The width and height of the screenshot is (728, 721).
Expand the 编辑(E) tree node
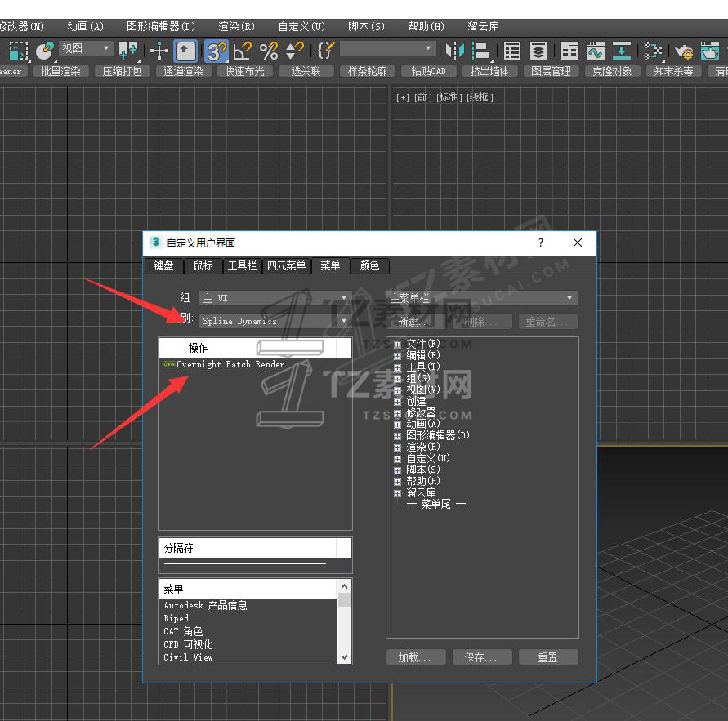tap(397, 356)
